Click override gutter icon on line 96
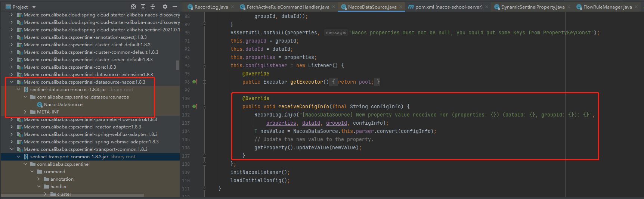Viewport: 644px width, 199px height. click(x=195, y=82)
